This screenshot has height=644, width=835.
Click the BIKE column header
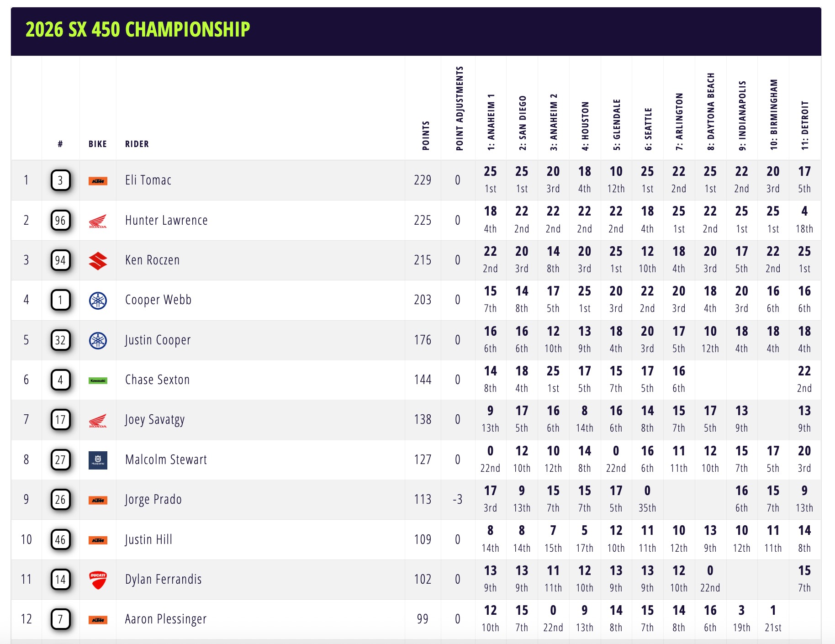(97, 144)
